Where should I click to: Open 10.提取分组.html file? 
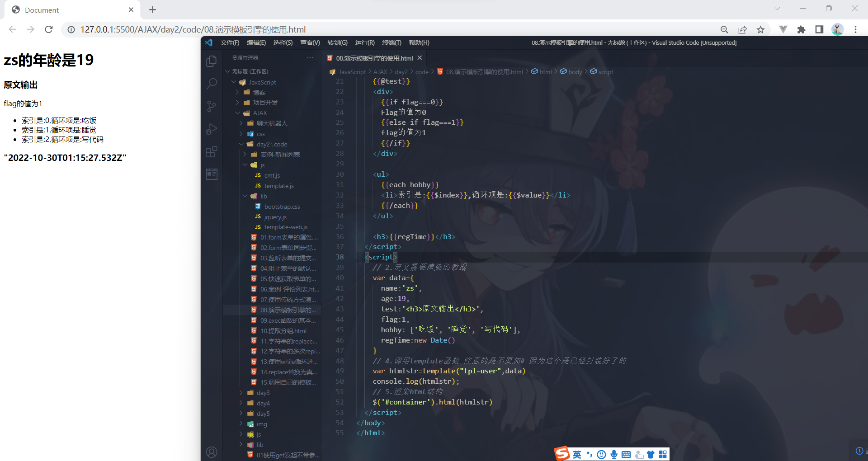pyautogui.click(x=272, y=331)
